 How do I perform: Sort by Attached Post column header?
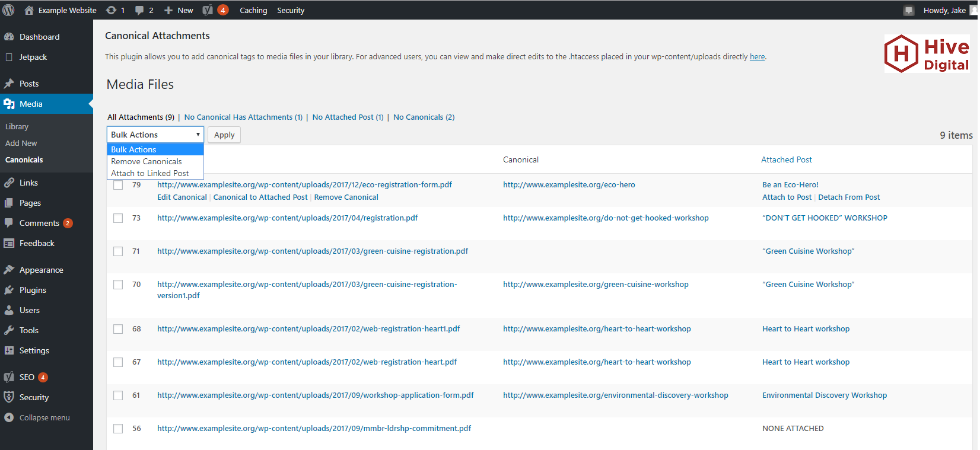point(786,159)
